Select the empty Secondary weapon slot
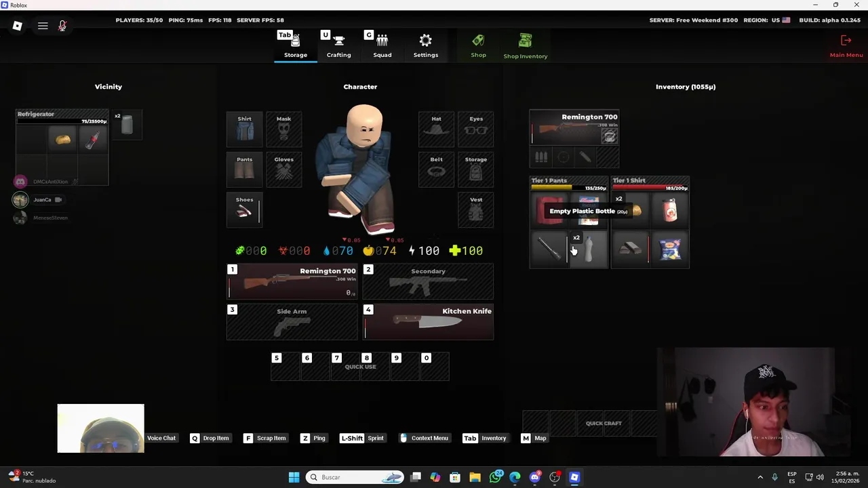 tap(428, 281)
